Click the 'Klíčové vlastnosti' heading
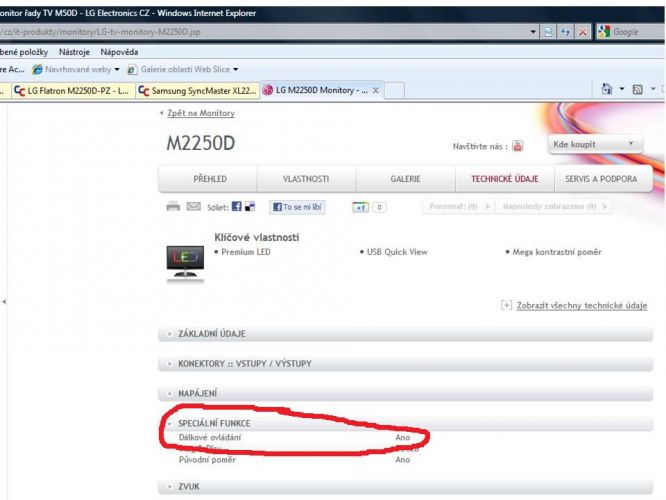666x500 pixels. [x=257, y=237]
